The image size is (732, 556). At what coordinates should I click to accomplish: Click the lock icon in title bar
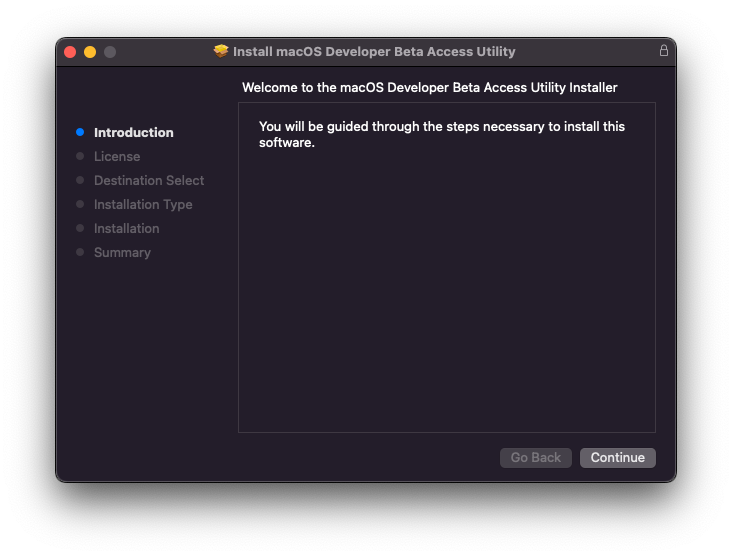[x=663, y=50]
